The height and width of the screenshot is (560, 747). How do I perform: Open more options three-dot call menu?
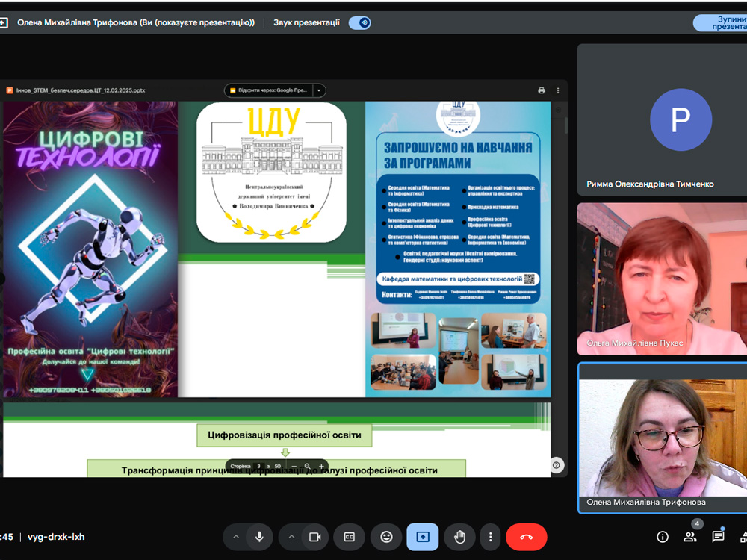tap(490, 537)
